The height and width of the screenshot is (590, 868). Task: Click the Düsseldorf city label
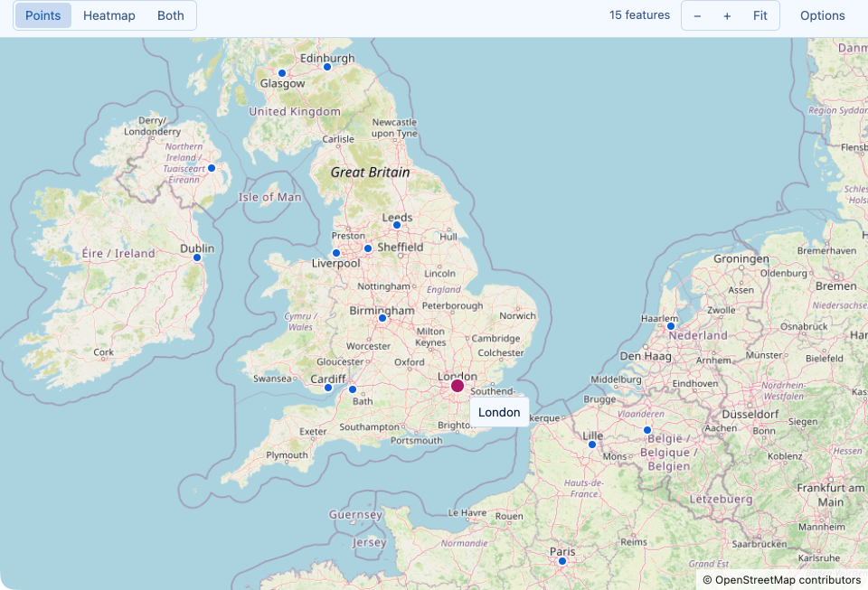click(x=750, y=414)
